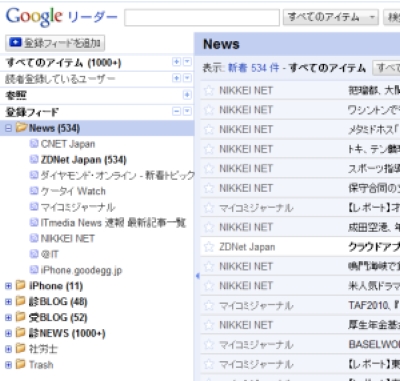Viewport: 400px width, 381px height.
Task: Star the 厚生年金 NIKKEI NET item
Action: click(209, 325)
